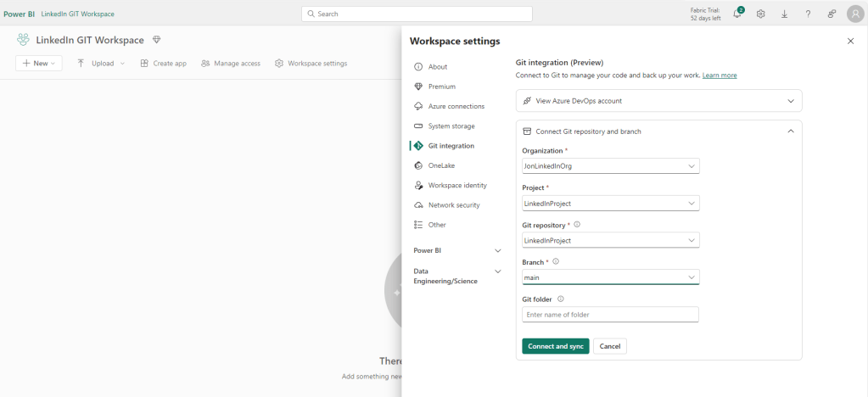Select OneLake in settings menu
The height and width of the screenshot is (397, 868).
pyautogui.click(x=441, y=165)
